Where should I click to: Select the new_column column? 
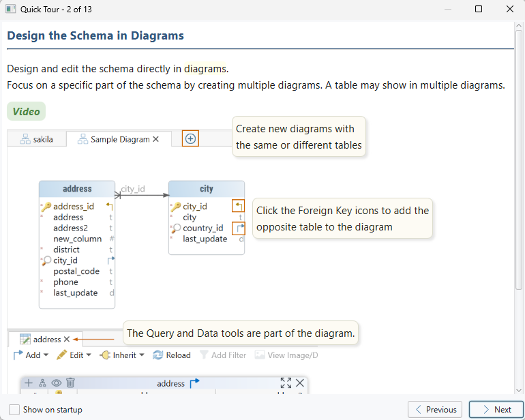point(77,239)
